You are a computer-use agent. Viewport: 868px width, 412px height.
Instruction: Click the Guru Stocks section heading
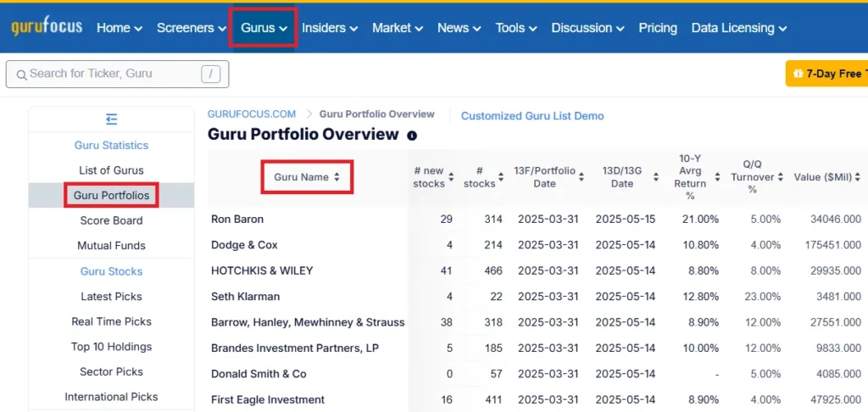click(x=111, y=271)
